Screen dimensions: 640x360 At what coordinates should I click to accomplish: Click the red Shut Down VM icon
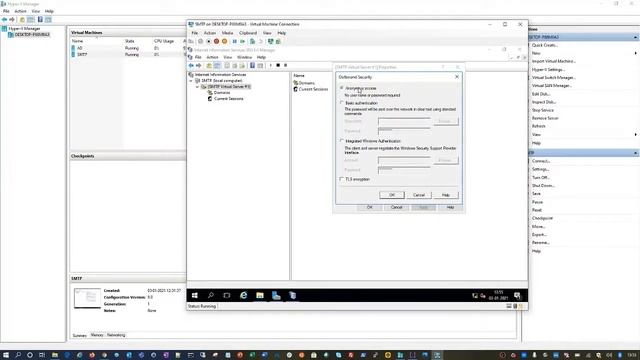tap(216, 42)
